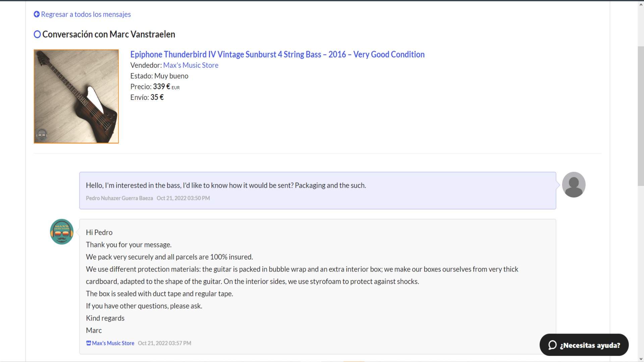Click the timestamp 'Oct 21, 2022 03:50 PM'
Image resolution: width=644 pixels, height=362 pixels.
click(183, 198)
